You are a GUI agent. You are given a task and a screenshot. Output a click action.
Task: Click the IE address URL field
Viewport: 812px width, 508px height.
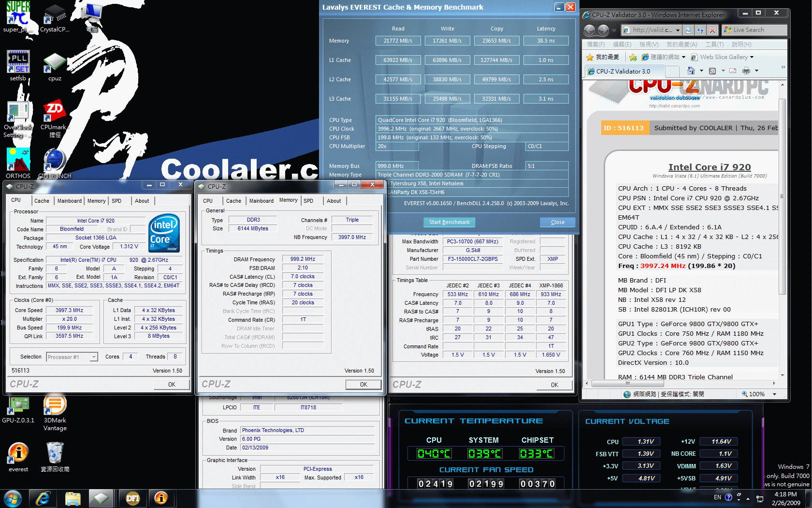(x=652, y=30)
